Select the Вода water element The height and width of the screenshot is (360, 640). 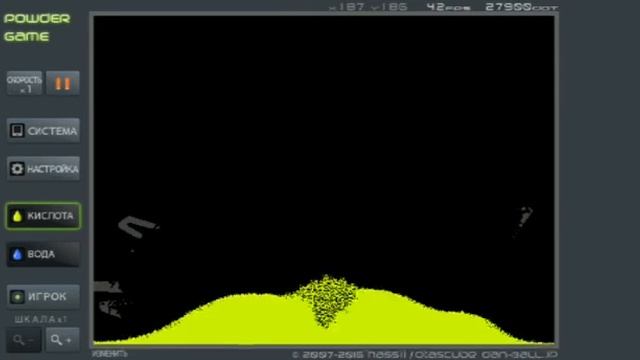43,254
